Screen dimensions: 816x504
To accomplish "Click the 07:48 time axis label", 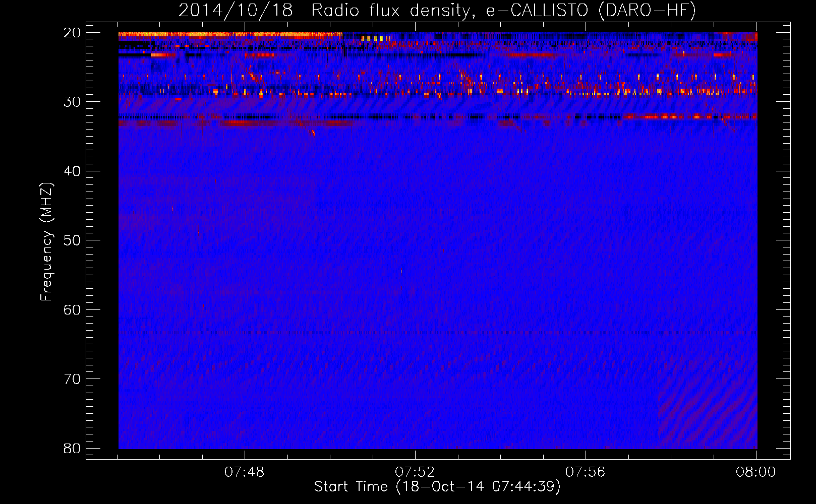I will [x=245, y=472].
